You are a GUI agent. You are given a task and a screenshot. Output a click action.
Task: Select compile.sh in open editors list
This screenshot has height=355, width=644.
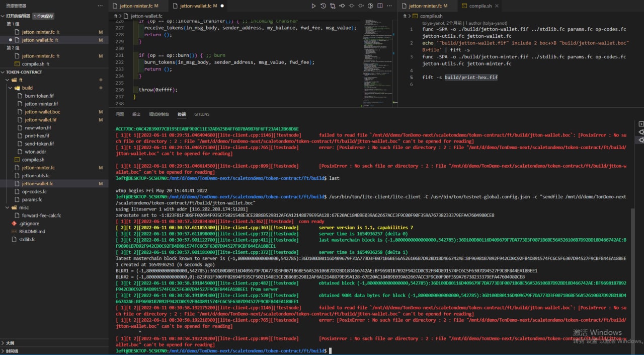(54, 64)
